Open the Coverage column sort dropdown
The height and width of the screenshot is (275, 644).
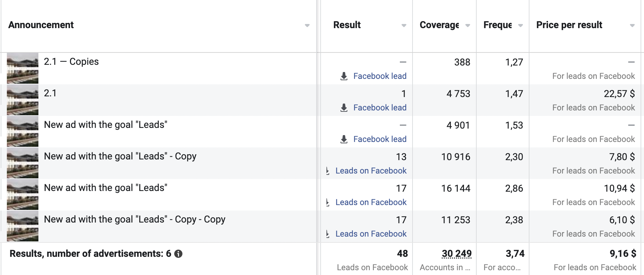point(467,25)
